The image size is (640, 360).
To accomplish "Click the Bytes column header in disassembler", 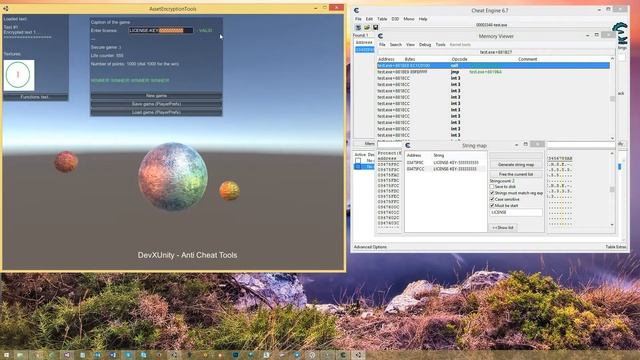I will point(410,59).
